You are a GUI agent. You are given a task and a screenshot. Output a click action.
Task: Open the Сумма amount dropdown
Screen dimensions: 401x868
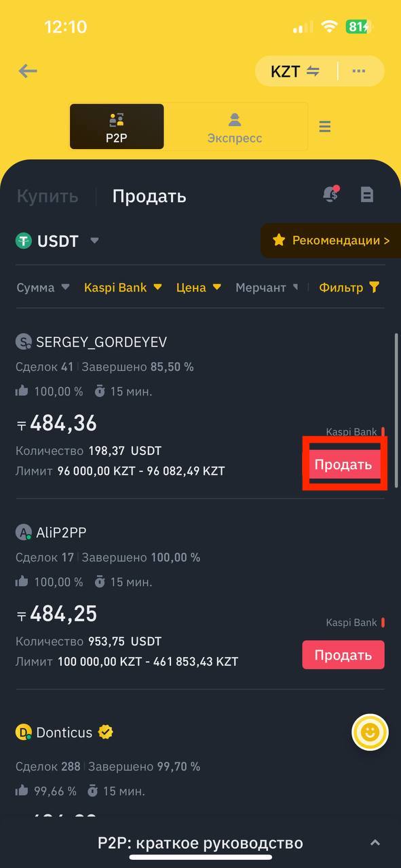click(x=43, y=288)
